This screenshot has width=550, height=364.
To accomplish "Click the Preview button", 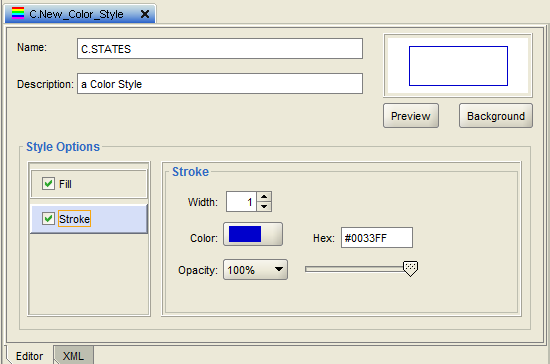I will click(x=411, y=116).
